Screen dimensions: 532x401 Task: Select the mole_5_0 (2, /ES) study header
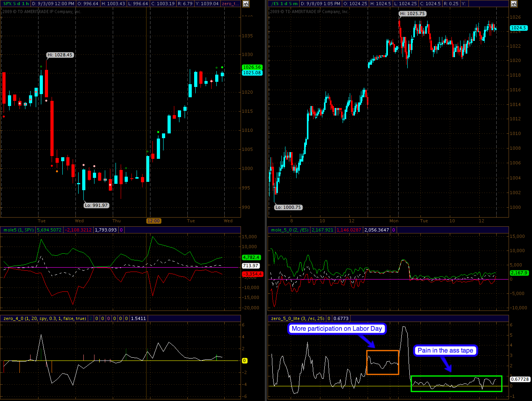tap(289, 230)
